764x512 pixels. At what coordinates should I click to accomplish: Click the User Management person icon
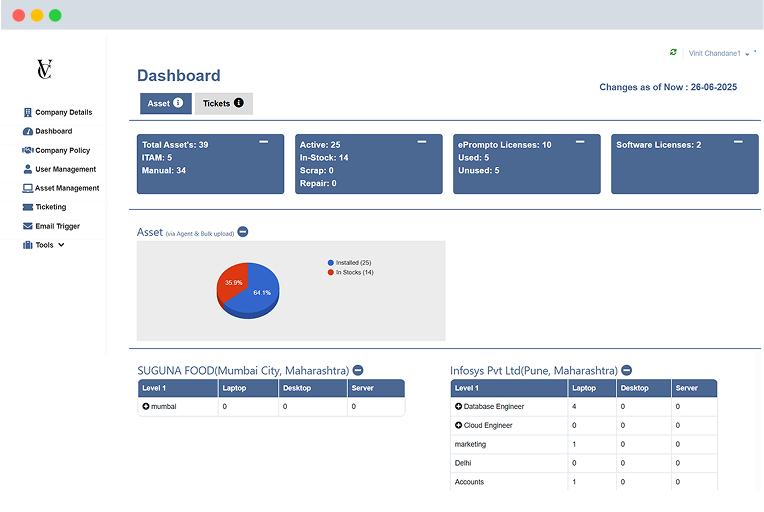point(27,169)
